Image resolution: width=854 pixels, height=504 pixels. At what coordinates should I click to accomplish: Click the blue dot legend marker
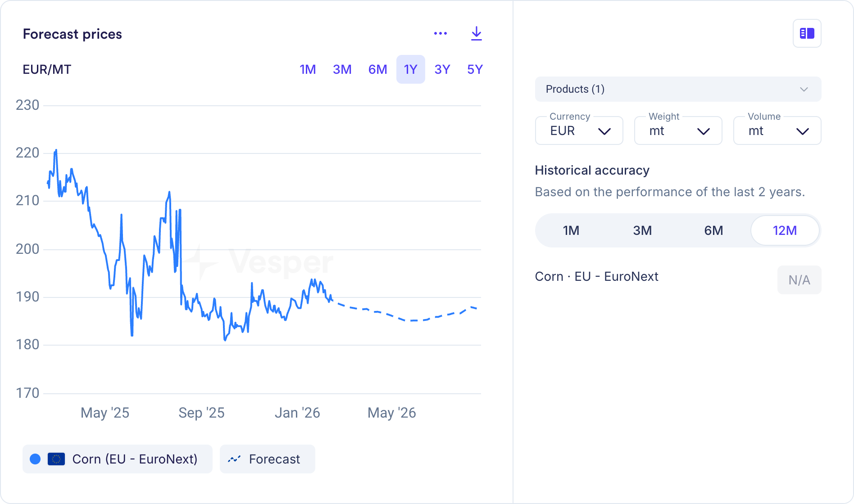pos(35,459)
